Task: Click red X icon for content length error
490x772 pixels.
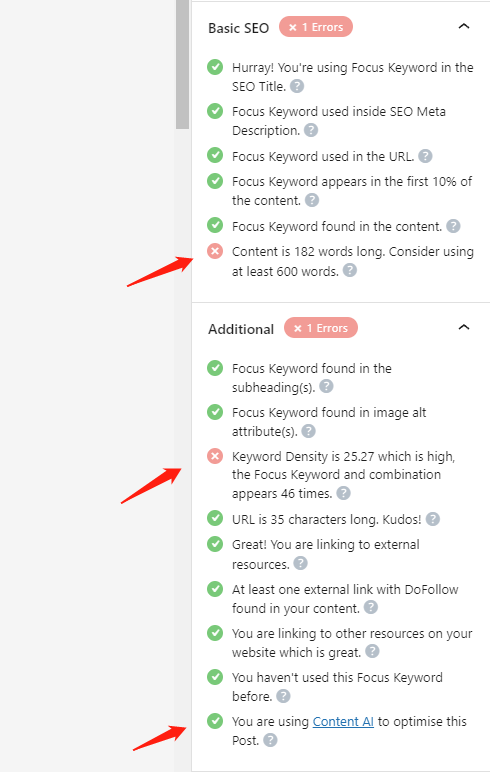Action: point(215,252)
